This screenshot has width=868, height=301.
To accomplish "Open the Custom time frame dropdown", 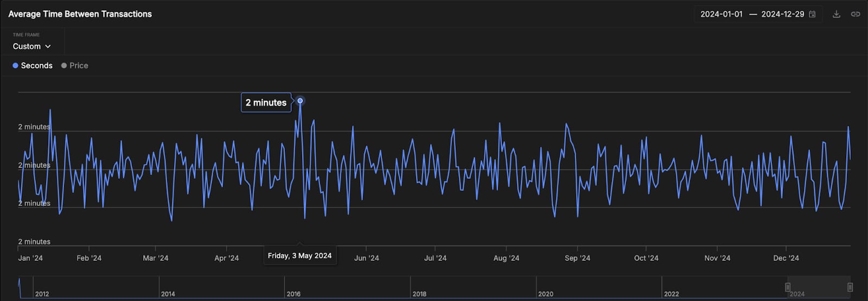I will pos(31,47).
